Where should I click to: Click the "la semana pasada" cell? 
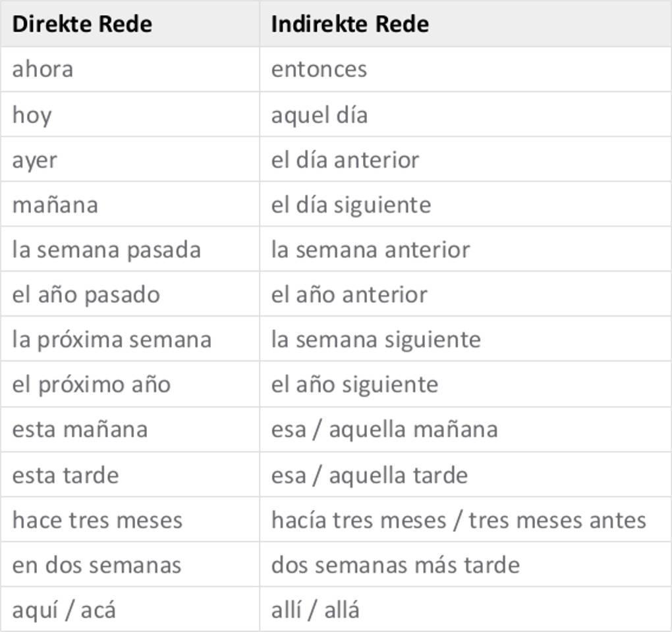tap(106, 250)
